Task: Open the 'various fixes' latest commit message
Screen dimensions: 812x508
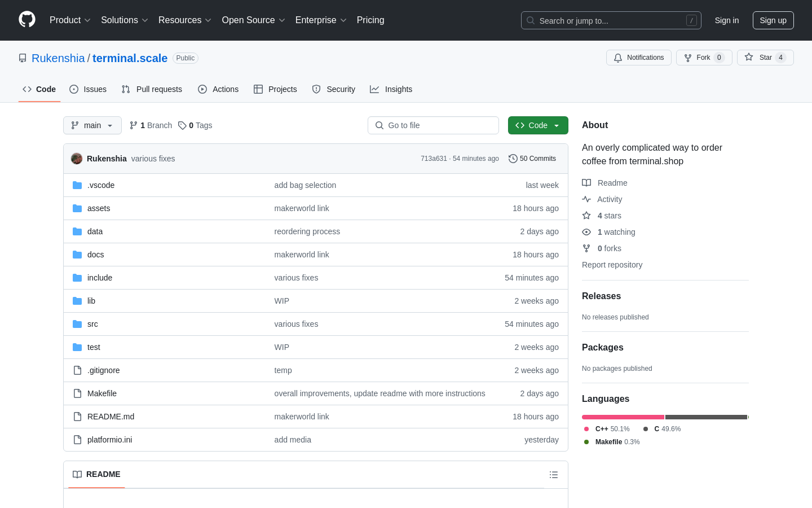Action: (x=153, y=159)
